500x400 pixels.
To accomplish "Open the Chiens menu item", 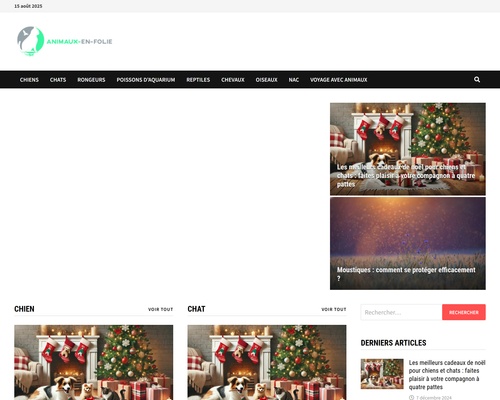I will (x=29, y=80).
